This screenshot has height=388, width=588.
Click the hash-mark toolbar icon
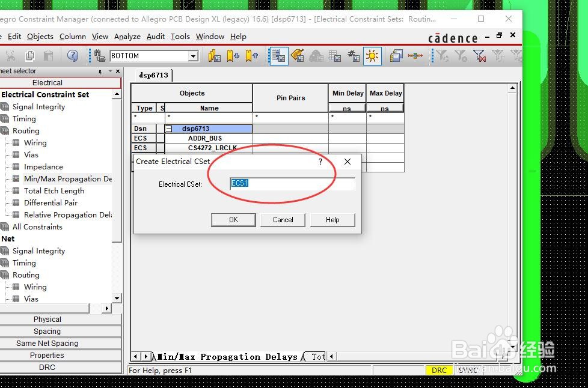click(354, 56)
